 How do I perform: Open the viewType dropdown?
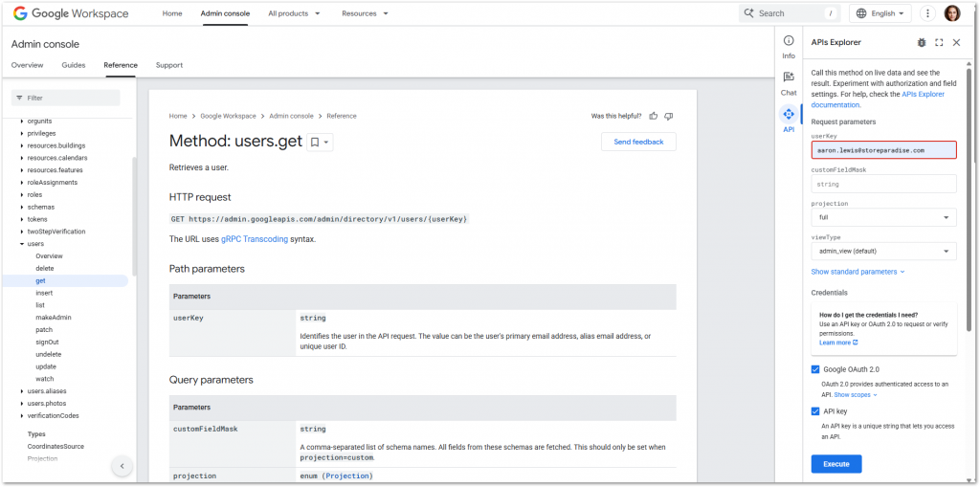coord(883,252)
